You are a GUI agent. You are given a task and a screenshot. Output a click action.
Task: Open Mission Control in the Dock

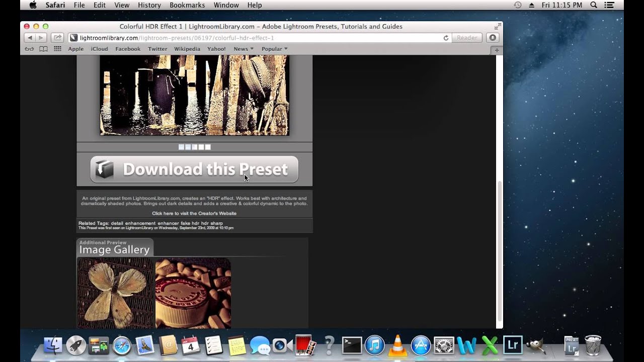(x=99, y=345)
